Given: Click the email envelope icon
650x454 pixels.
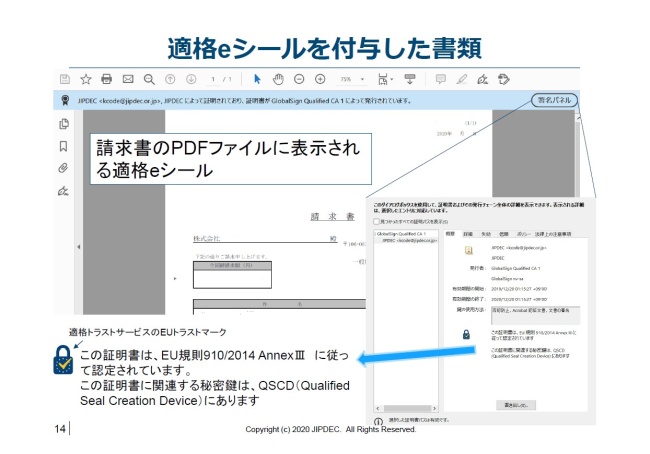Looking at the screenshot, I should 128,79.
